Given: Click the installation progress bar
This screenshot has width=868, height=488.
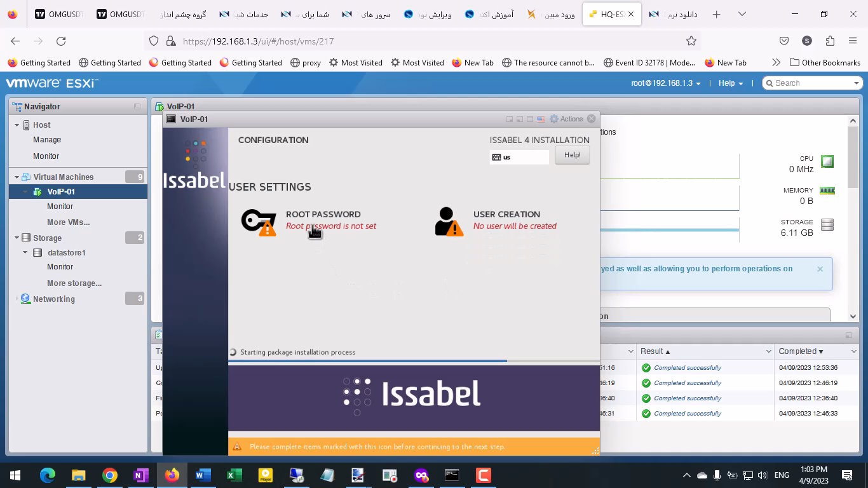Looking at the screenshot, I should pos(414,361).
